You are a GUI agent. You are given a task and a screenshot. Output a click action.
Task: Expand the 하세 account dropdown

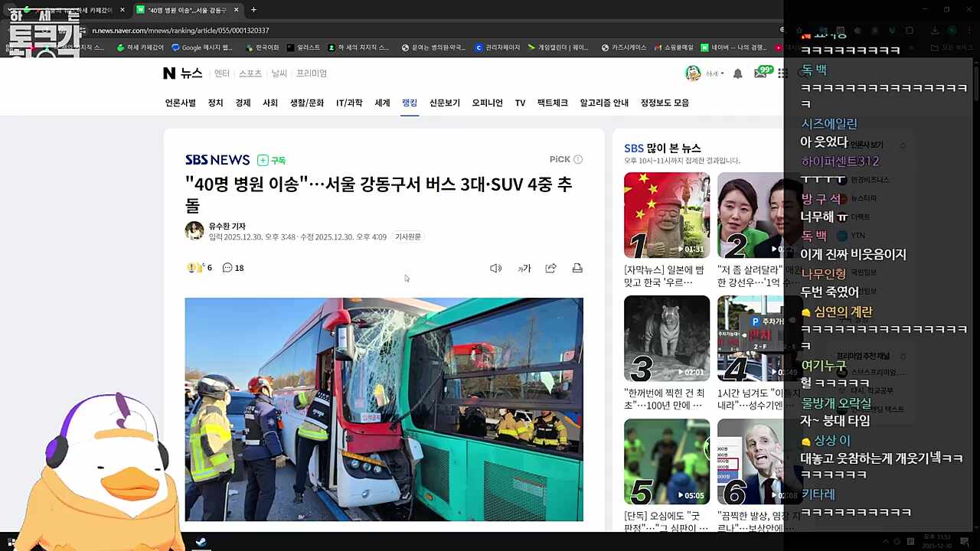click(715, 73)
